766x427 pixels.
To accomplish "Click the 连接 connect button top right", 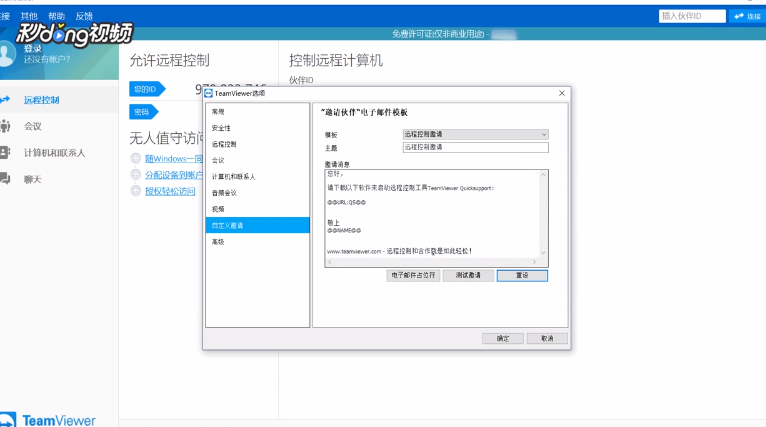I will [747, 16].
